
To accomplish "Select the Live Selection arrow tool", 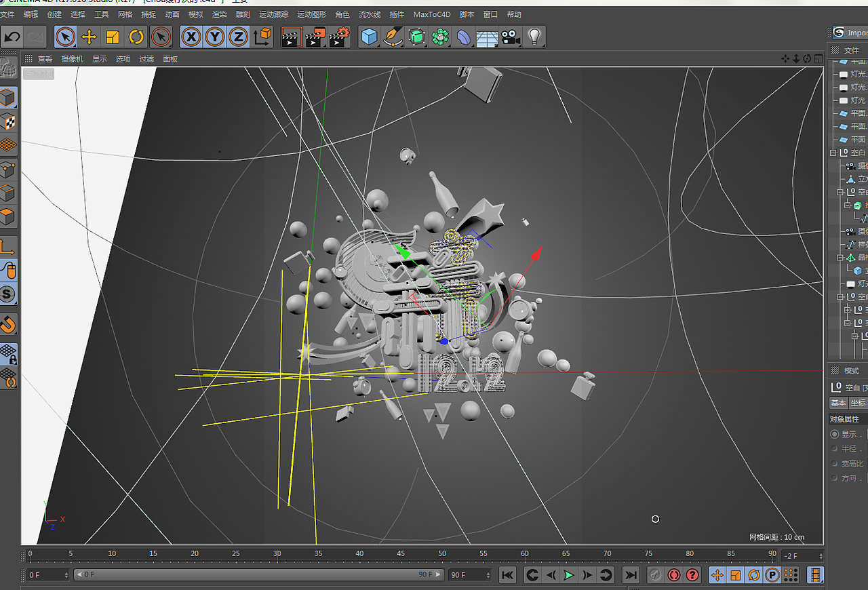I will (65, 37).
